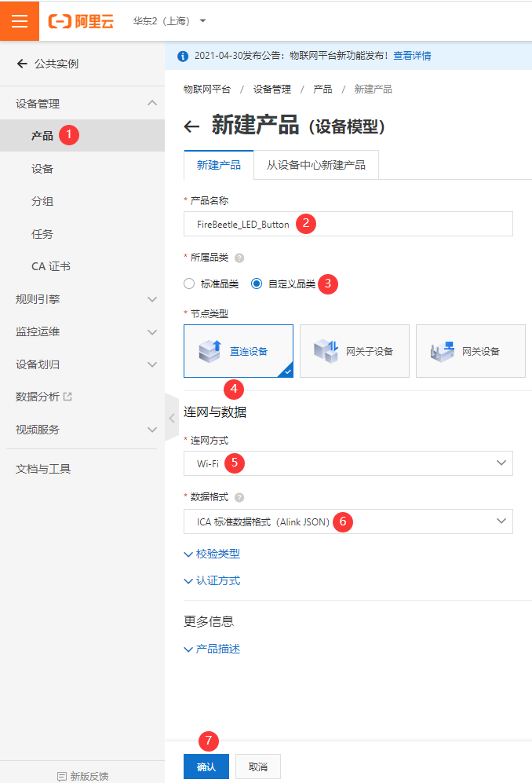
Task: Expand the 校验类型 section
Action: tap(212, 554)
